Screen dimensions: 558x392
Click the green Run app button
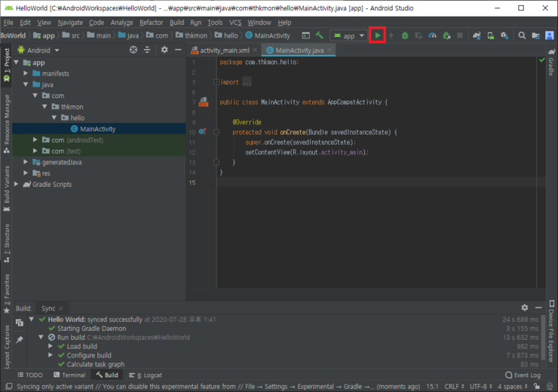[378, 35]
